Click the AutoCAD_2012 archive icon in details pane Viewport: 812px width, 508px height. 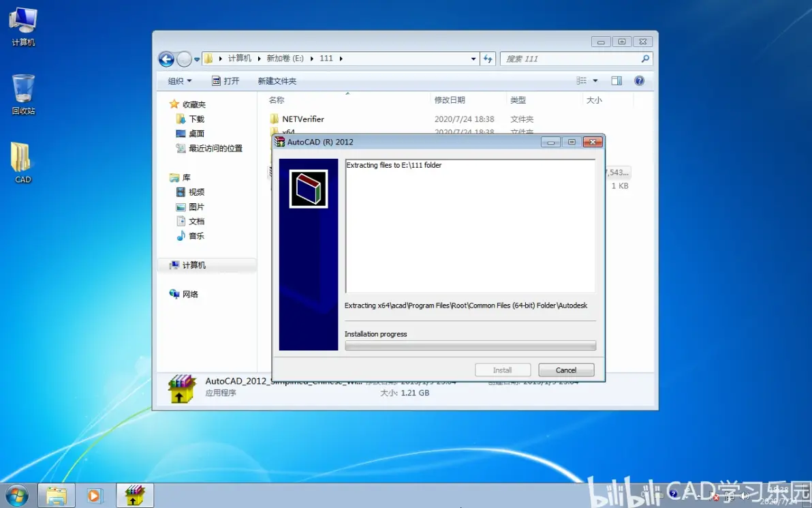[x=182, y=388]
